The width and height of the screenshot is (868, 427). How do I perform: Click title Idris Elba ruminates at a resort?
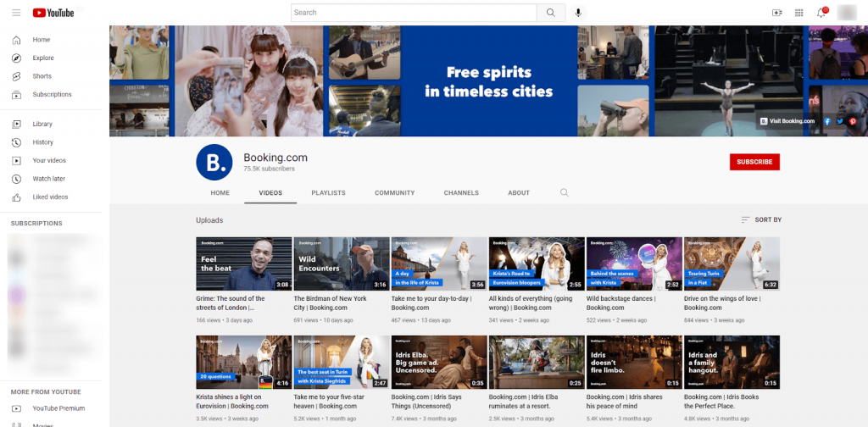pyautogui.click(x=524, y=402)
